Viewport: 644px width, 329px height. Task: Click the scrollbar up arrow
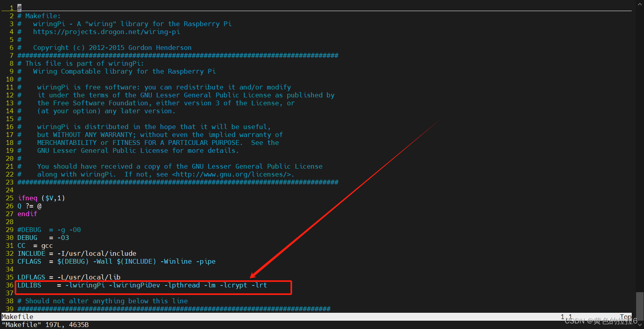(x=640, y=4)
